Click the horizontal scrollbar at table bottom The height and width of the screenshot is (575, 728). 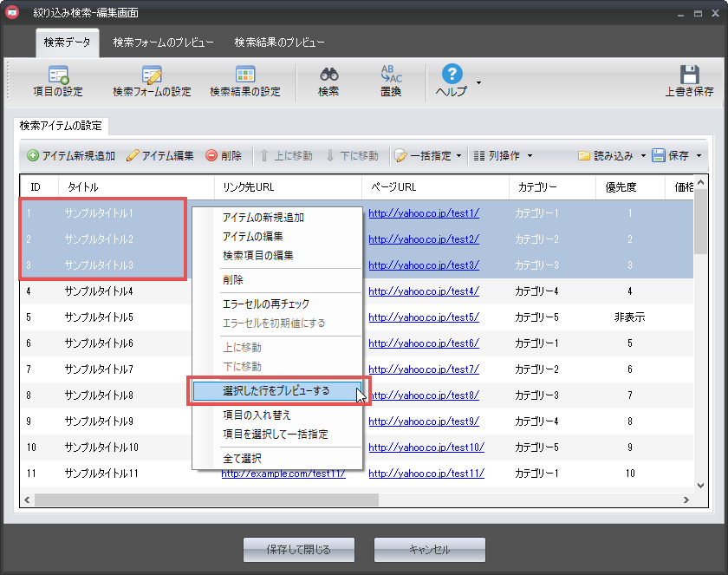click(x=206, y=500)
